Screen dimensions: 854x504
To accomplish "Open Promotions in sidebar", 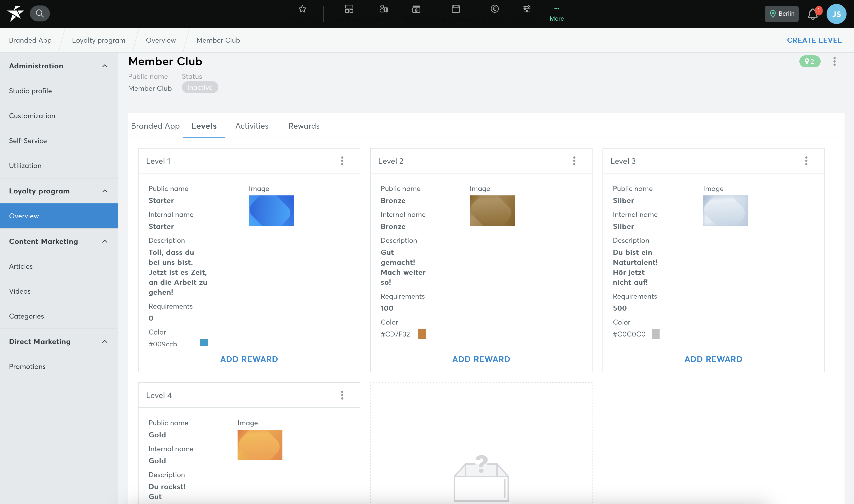I will tap(59, 366).
